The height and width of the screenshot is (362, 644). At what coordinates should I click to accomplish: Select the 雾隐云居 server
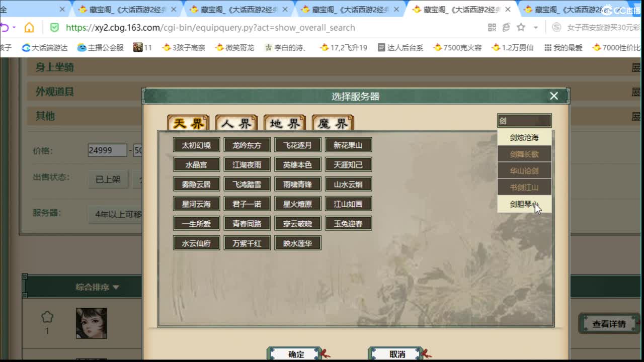coord(196,184)
